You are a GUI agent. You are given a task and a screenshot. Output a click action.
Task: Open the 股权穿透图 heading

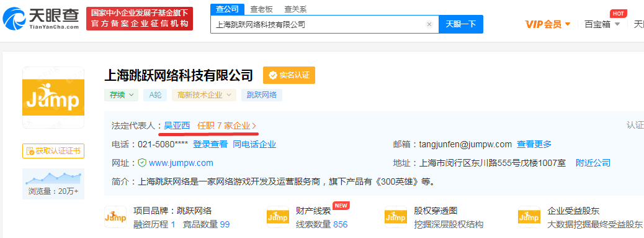[x=436, y=211]
